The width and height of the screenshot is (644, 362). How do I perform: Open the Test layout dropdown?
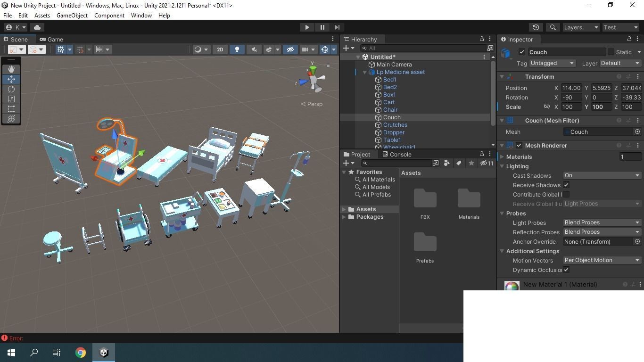(x=620, y=27)
